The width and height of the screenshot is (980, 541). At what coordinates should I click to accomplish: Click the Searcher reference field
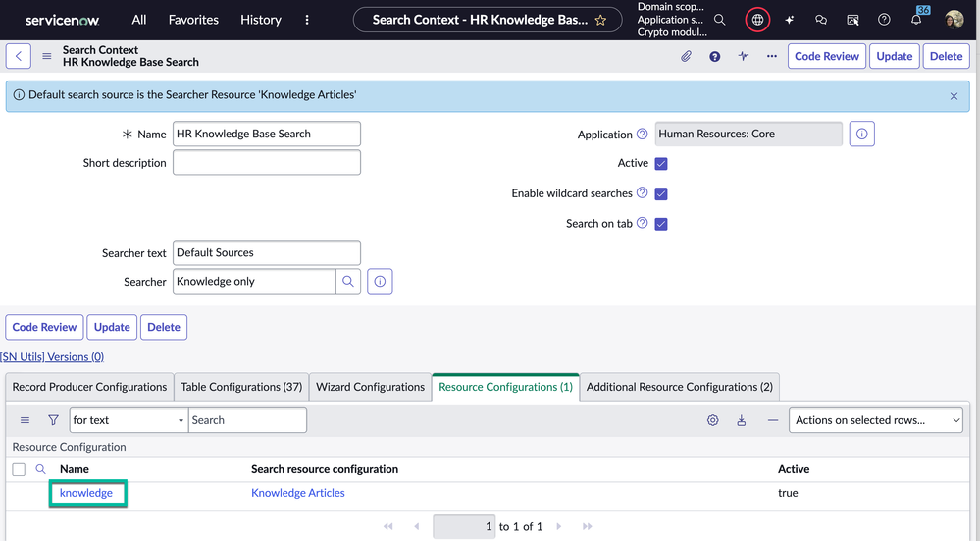click(x=254, y=282)
